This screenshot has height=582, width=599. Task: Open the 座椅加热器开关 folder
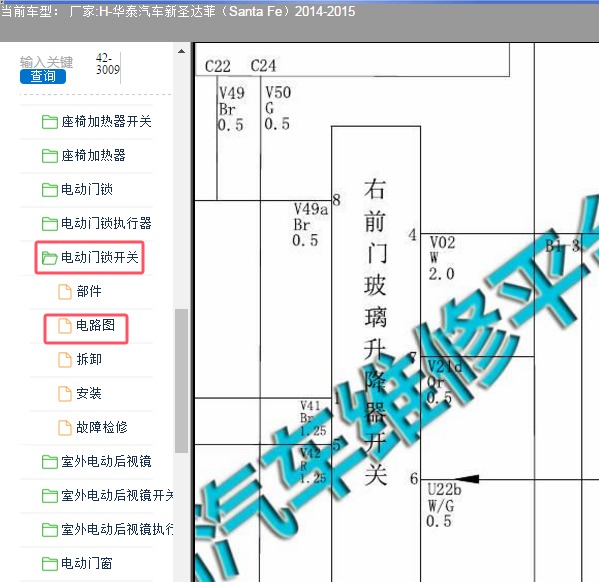[x=97, y=122]
